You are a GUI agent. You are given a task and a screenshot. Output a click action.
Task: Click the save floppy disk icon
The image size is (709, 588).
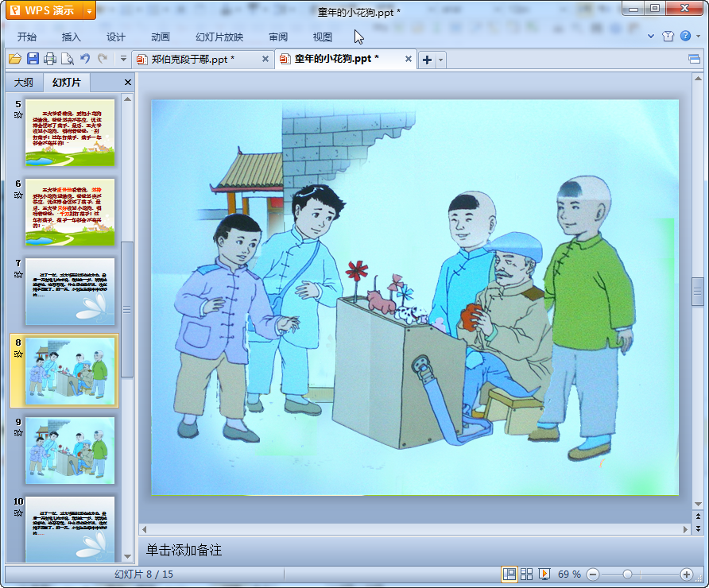pyautogui.click(x=33, y=58)
